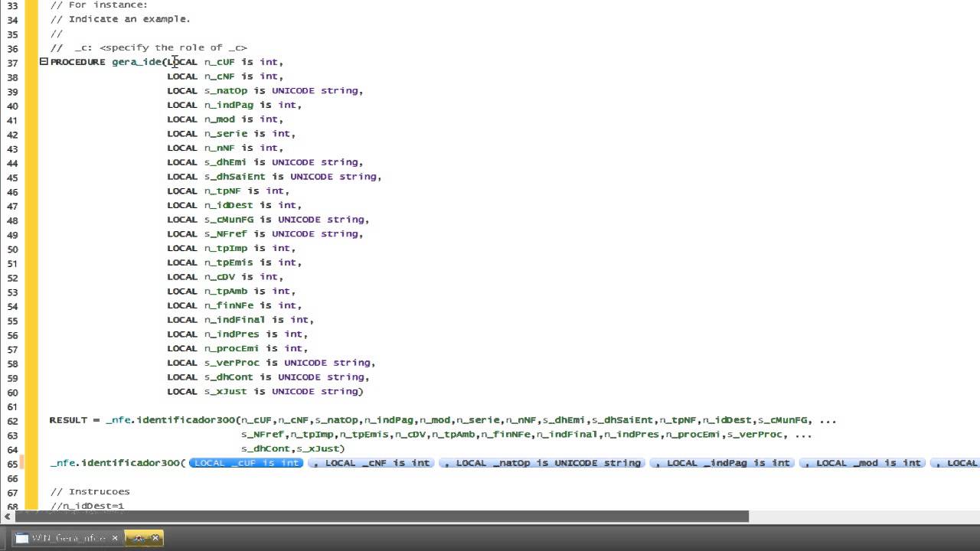Click s_dhEmi in the line 44 declaration
The image size is (980, 551).
click(226, 162)
